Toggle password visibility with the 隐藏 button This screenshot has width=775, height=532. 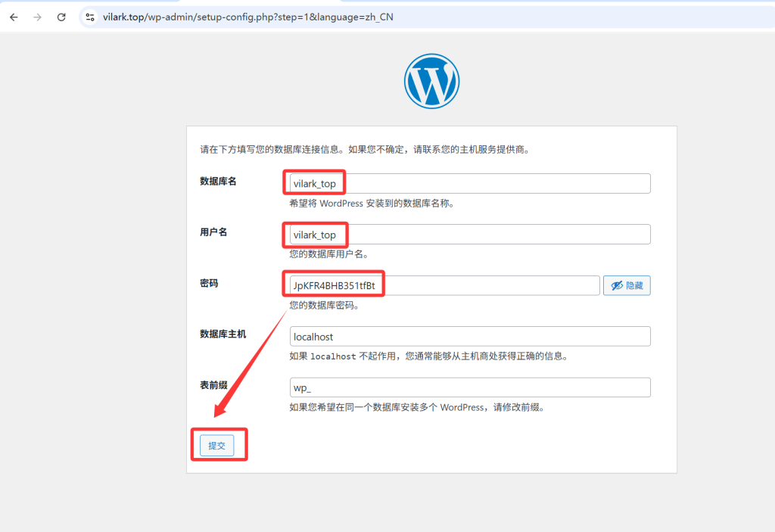coord(626,285)
